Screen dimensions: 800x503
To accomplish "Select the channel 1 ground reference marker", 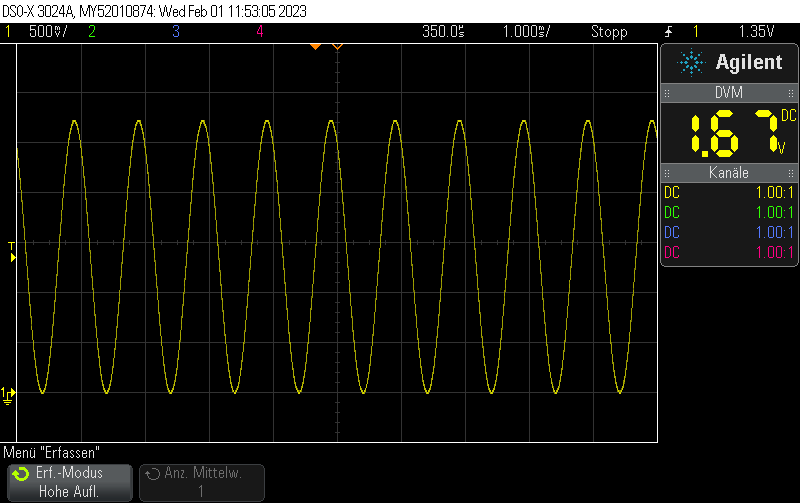I will 8,395.
